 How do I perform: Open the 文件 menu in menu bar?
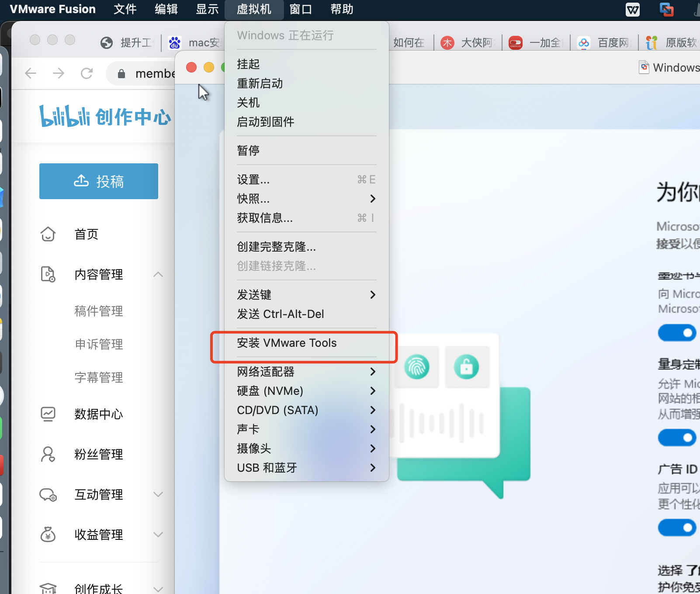click(x=125, y=9)
